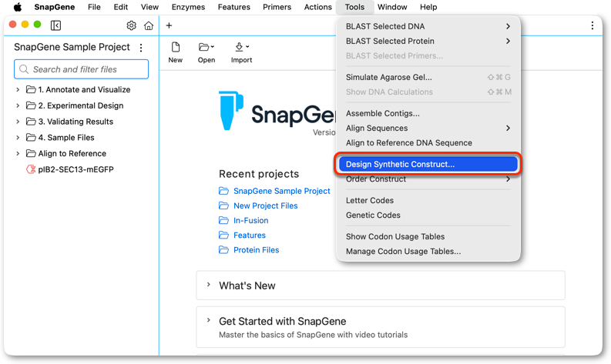The image size is (611, 364).
Task: Open the Enzymes menu
Action: [x=188, y=7]
